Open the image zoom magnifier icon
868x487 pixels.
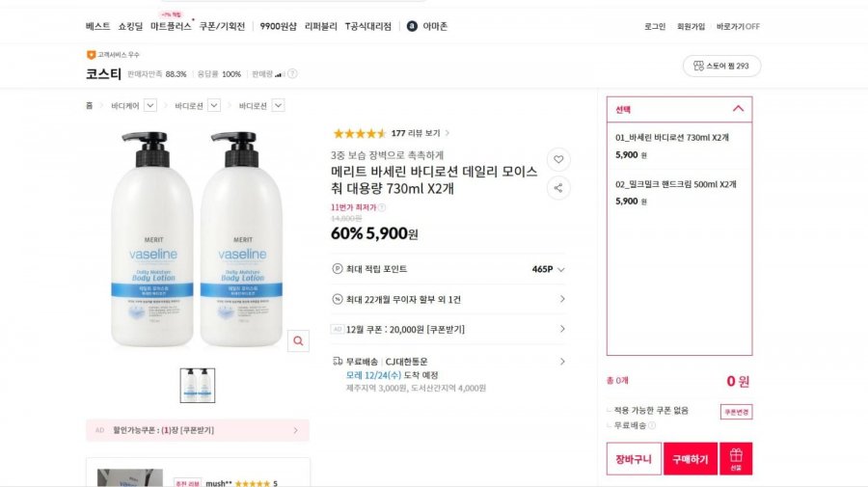(x=298, y=340)
